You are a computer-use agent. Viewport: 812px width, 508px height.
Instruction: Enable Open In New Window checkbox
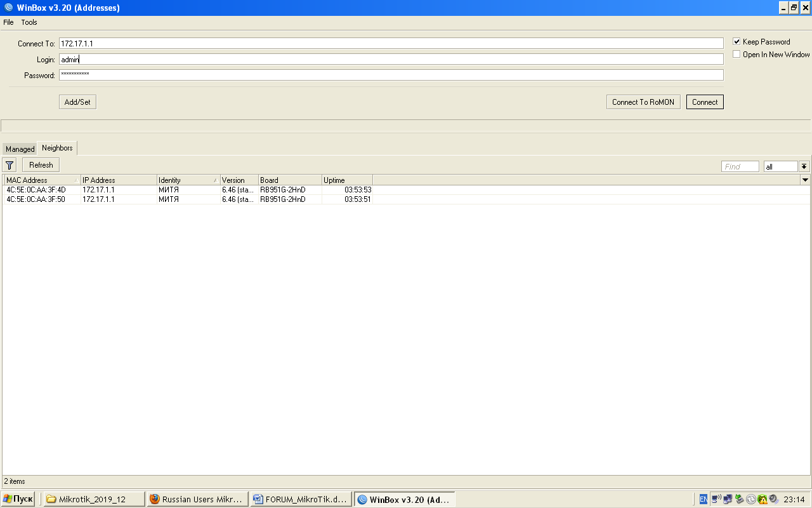[737, 55]
